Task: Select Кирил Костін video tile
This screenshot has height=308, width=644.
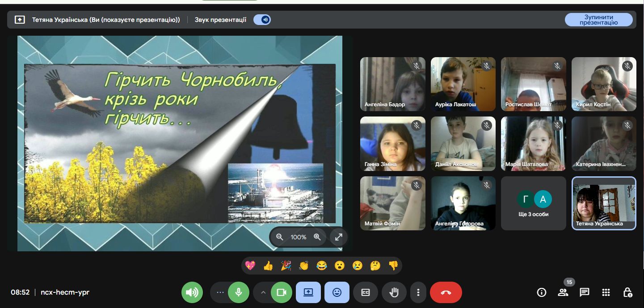Action: tap(603, 84)
